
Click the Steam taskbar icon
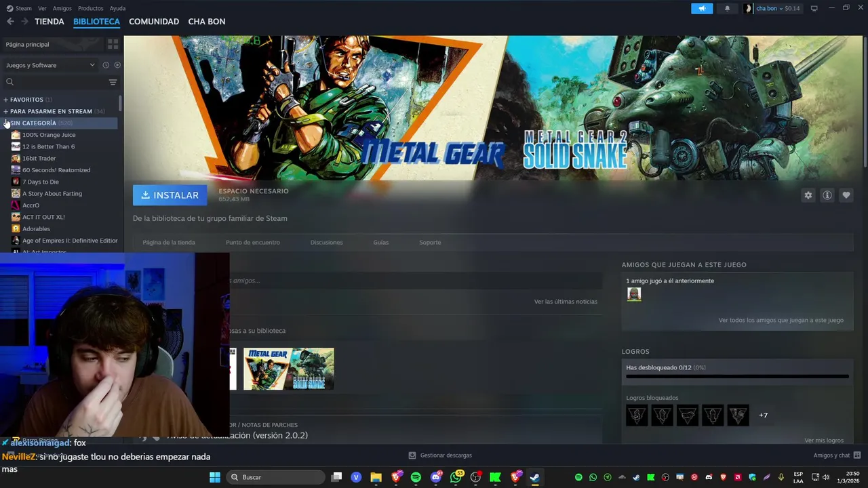[x=535, y=477]
